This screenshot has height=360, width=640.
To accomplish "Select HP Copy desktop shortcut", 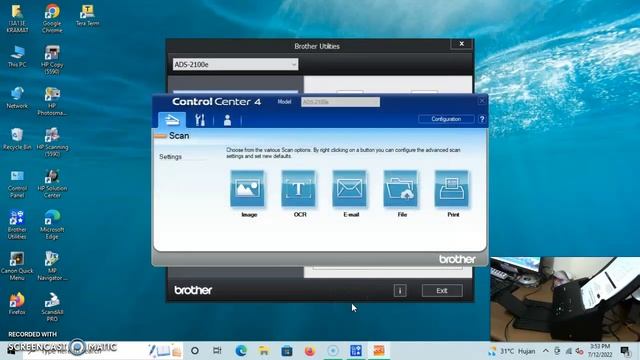I will [x=52, y=60].
